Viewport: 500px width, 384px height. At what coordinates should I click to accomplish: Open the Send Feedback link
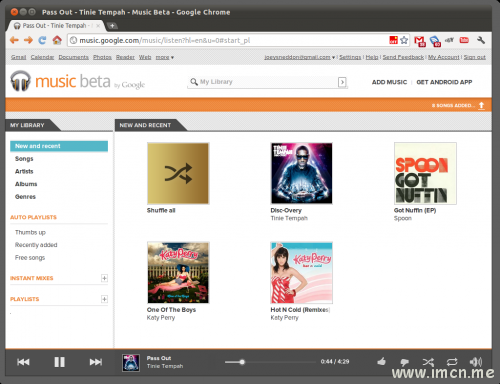point(403,57)
